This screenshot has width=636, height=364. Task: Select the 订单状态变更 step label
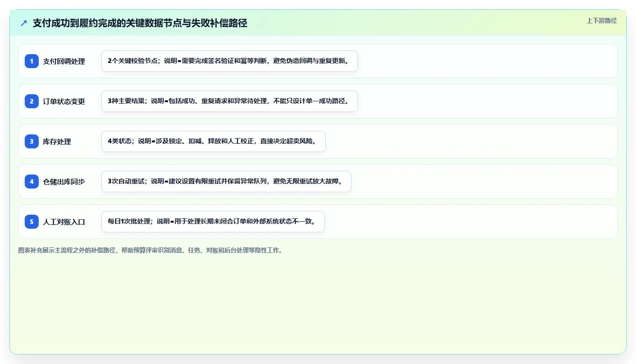(64, 101)
